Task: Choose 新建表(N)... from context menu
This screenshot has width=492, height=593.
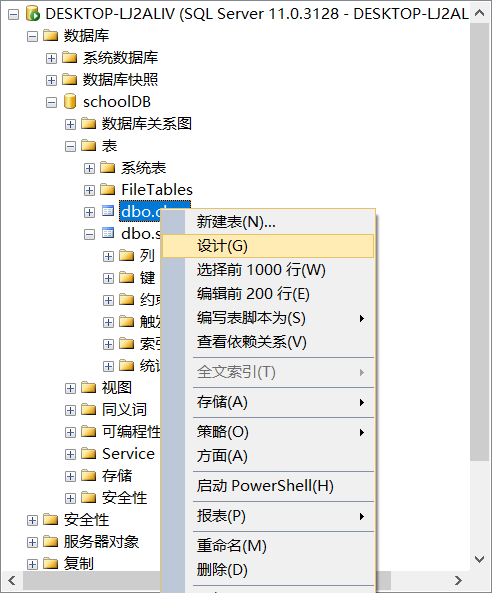Action: 268,222
